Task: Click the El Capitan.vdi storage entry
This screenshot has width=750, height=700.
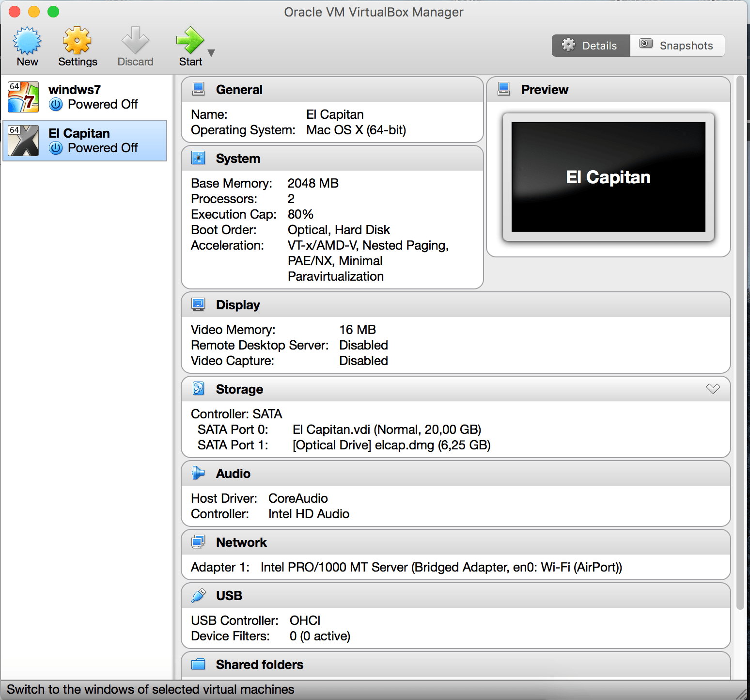Action: (386, 430)
